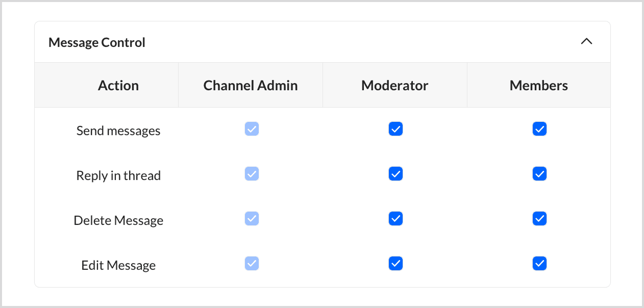Screen dimensions: 644x308
Task: Uncheck Delete Message for Members
Action: (539, 219)
